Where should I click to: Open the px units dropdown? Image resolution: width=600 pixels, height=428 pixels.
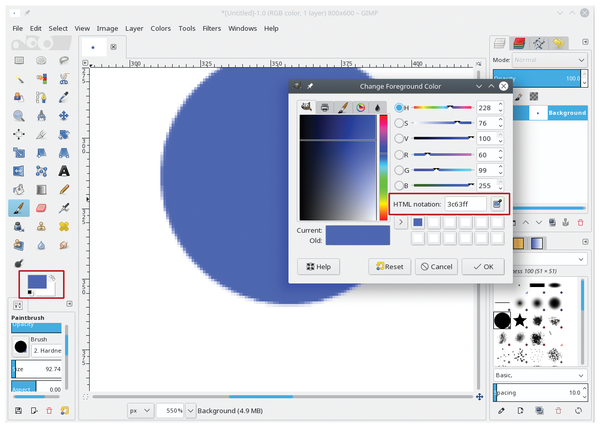(140, 410)
